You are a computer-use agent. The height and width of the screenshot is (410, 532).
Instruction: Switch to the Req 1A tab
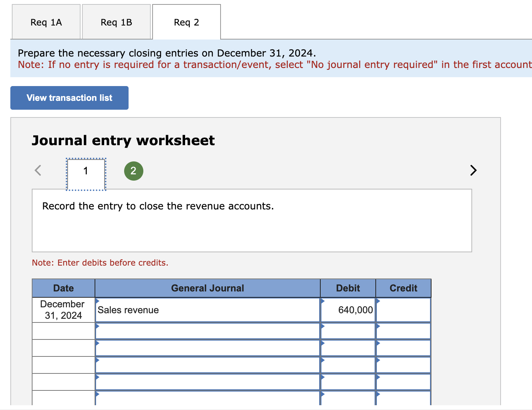[46, 22]
